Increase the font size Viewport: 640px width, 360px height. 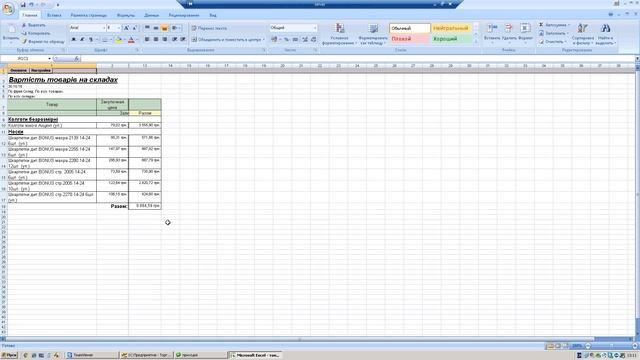pyautogui.click(x=126, y=28)
